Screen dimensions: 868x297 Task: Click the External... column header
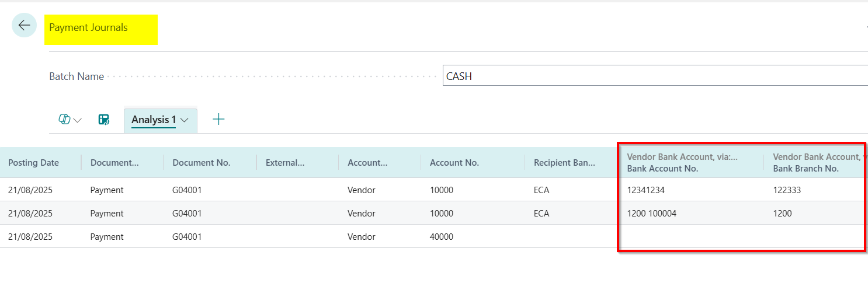285,163
